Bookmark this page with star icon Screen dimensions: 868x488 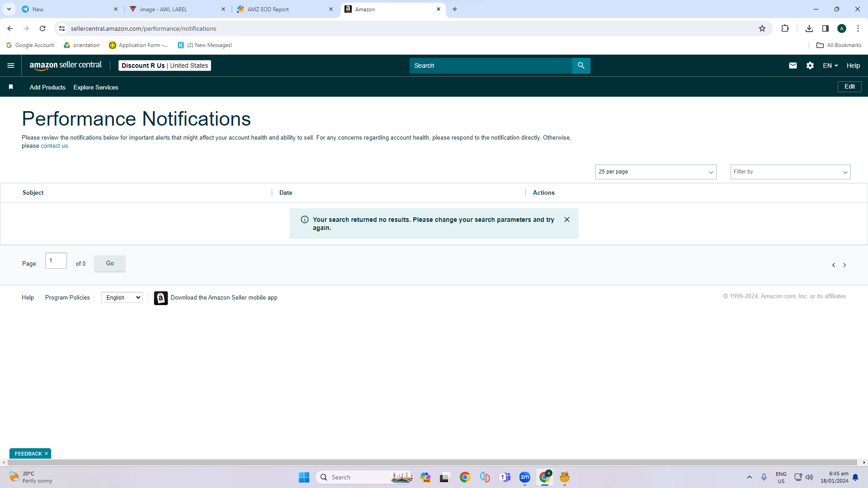point(762,28)
